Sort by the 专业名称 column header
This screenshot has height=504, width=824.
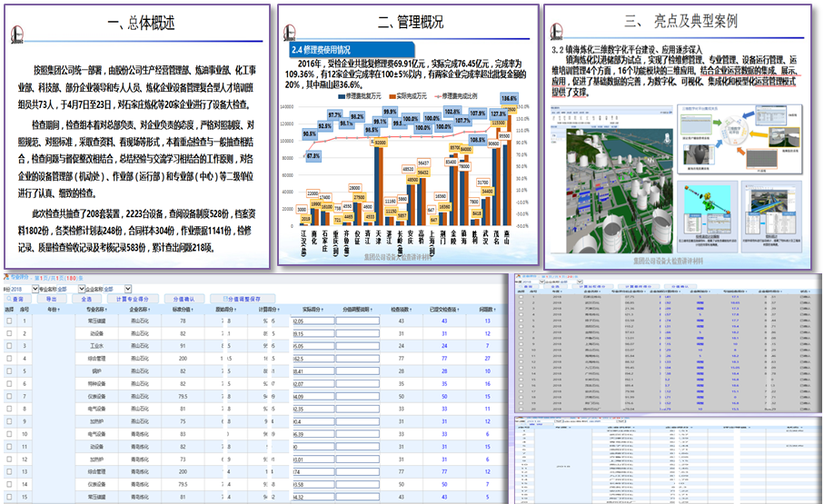point(96,310)
